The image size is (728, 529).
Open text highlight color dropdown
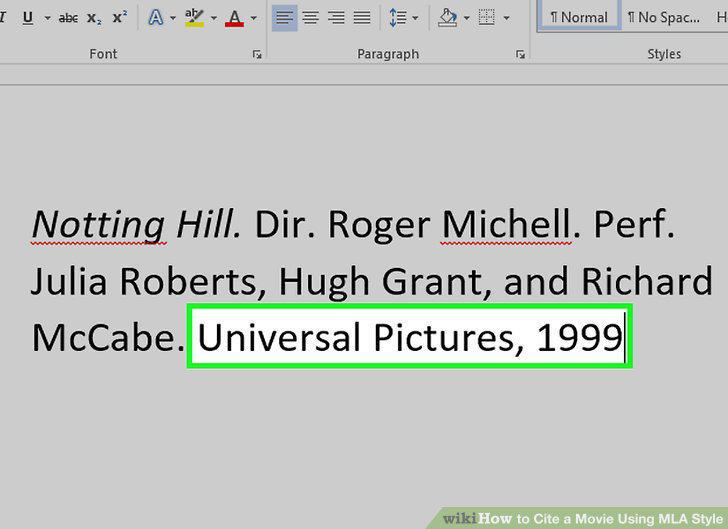(x=214, y=19)
